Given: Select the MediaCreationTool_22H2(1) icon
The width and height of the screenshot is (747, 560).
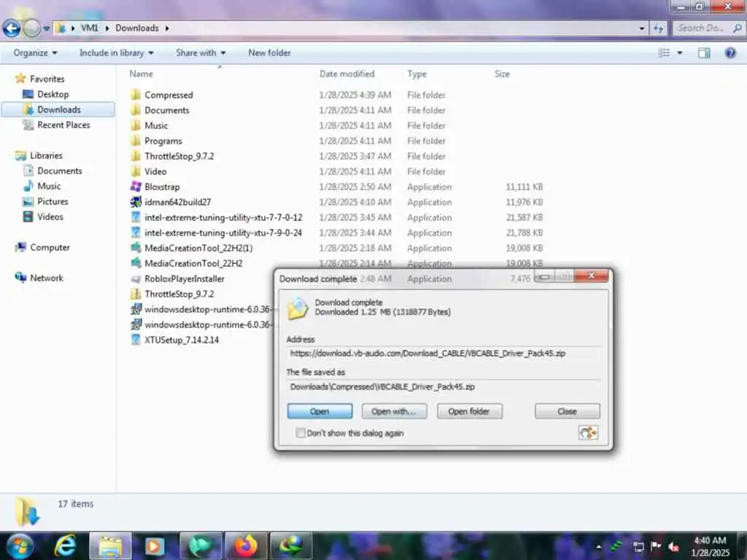Looking at the screenshot, I should [x=136, y=248].
